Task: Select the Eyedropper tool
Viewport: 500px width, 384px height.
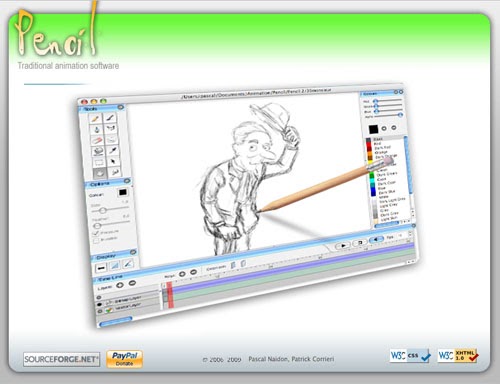Action: tap(113, 150)
